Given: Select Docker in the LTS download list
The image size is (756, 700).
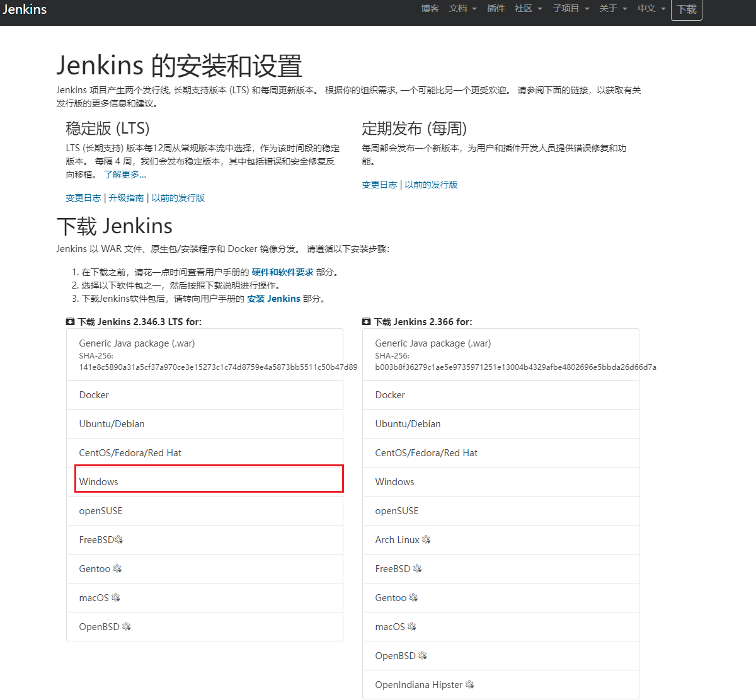Looking at the screenshot, I should 205,395.
